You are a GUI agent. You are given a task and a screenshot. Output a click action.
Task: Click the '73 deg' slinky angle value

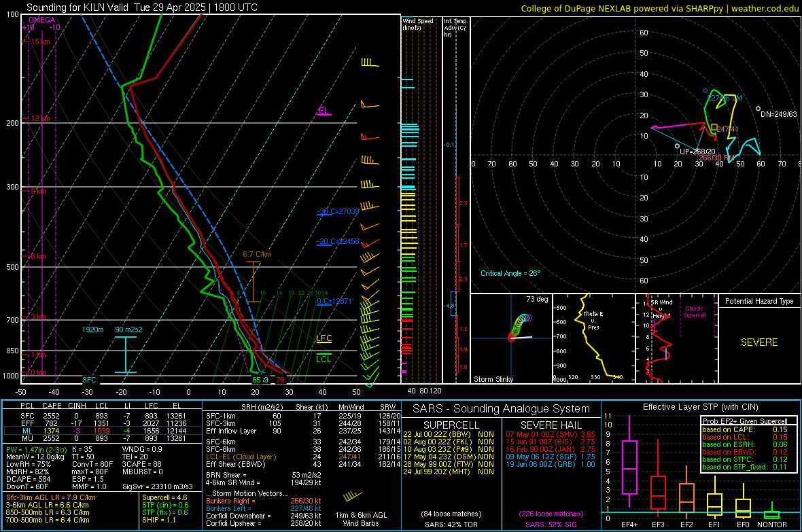pos(536,299)
